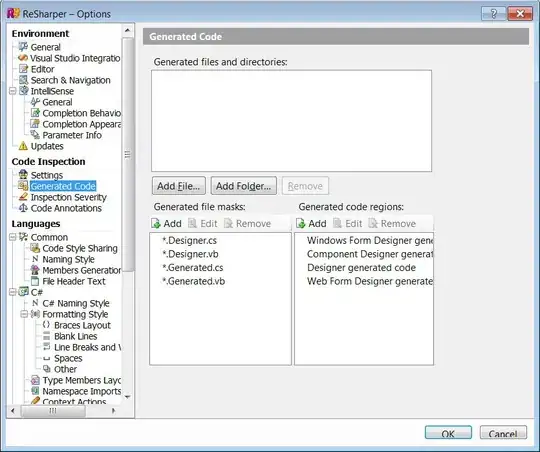Select Designer generated code region
The height and width of the screenshot is (452, 540).
point(361,268)
